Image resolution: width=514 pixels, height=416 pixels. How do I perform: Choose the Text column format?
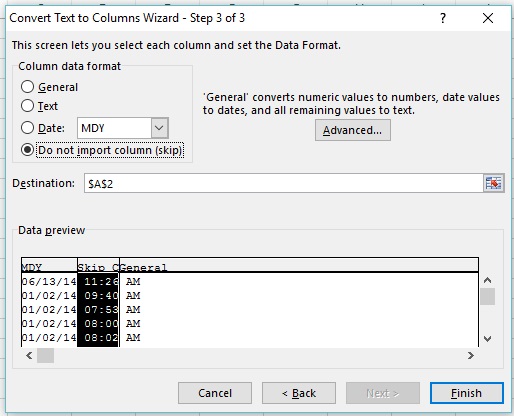tap(27, 106)
